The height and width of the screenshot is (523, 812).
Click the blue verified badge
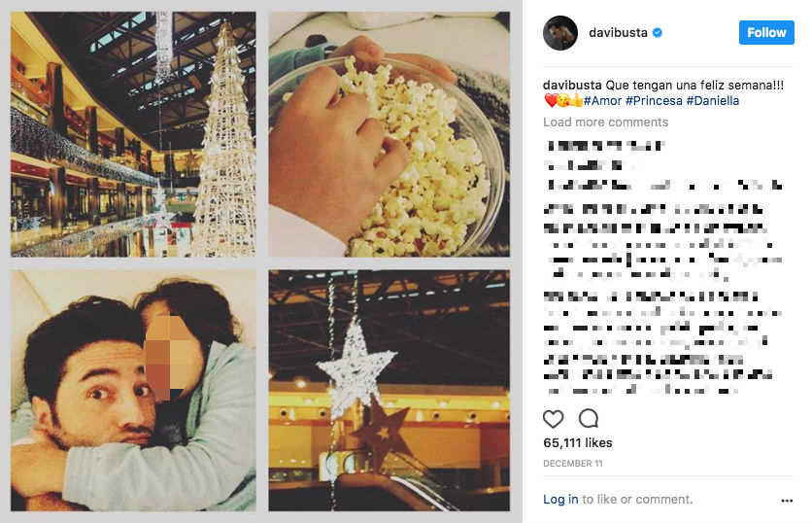click(658, 33)
